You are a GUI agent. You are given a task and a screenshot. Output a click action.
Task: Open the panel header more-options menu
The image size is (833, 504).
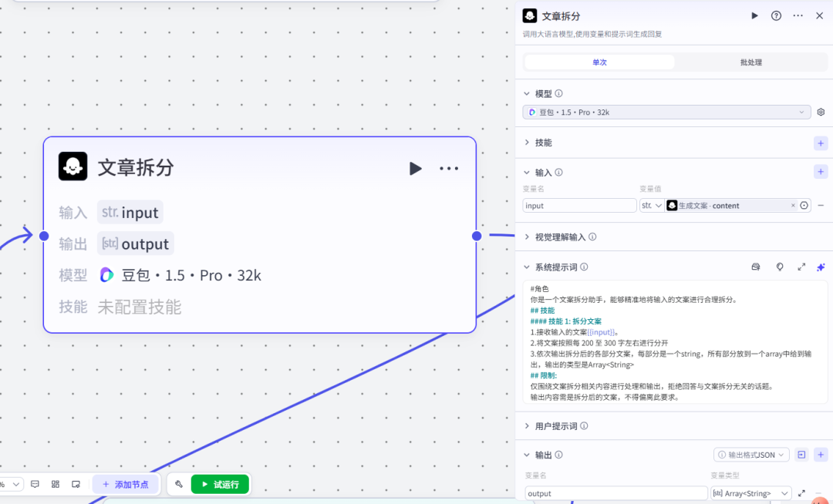point(798,16)
